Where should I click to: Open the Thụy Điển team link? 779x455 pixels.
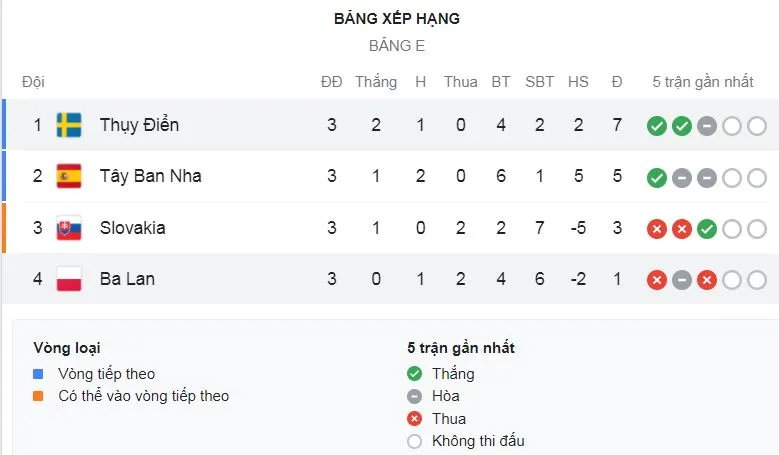(139, 125)
